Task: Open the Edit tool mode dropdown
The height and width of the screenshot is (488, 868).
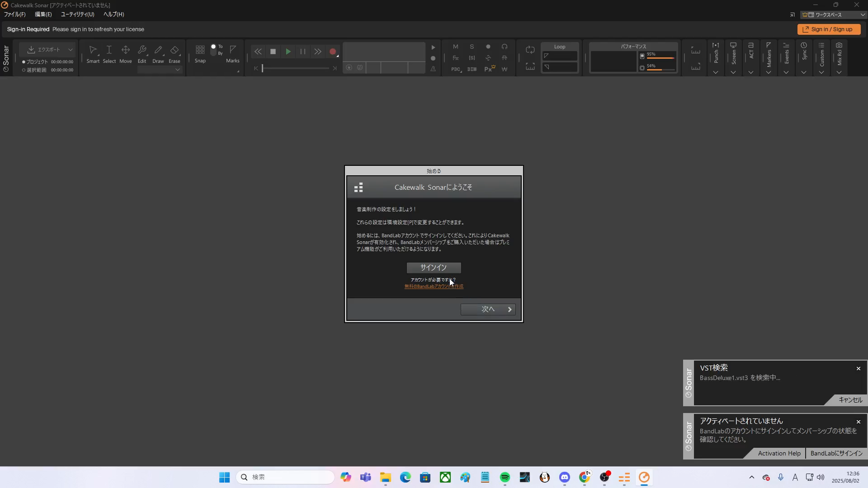Action: pyautogui.click(x=160, y=70)
